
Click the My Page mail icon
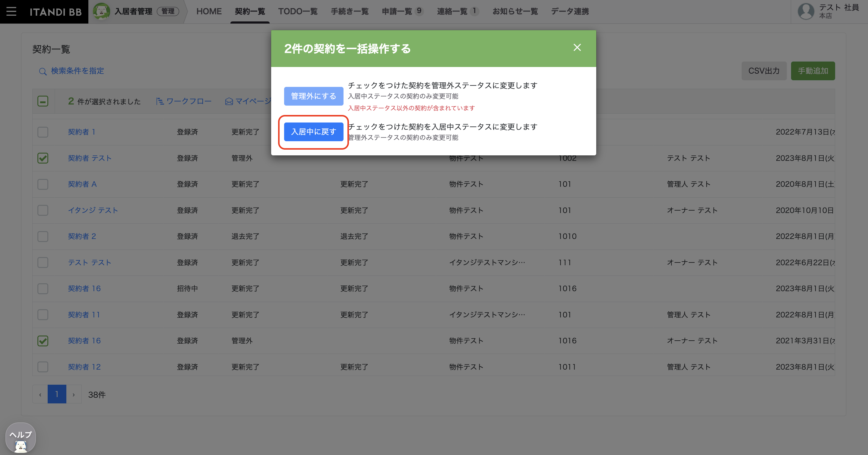[229, 101]
